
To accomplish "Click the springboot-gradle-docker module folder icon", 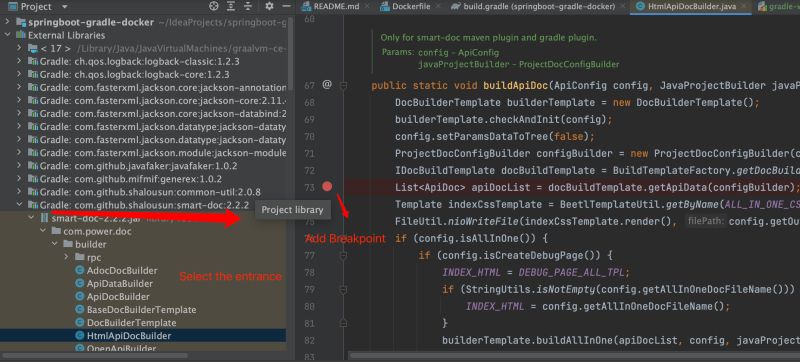I will (x=21, y=22).
